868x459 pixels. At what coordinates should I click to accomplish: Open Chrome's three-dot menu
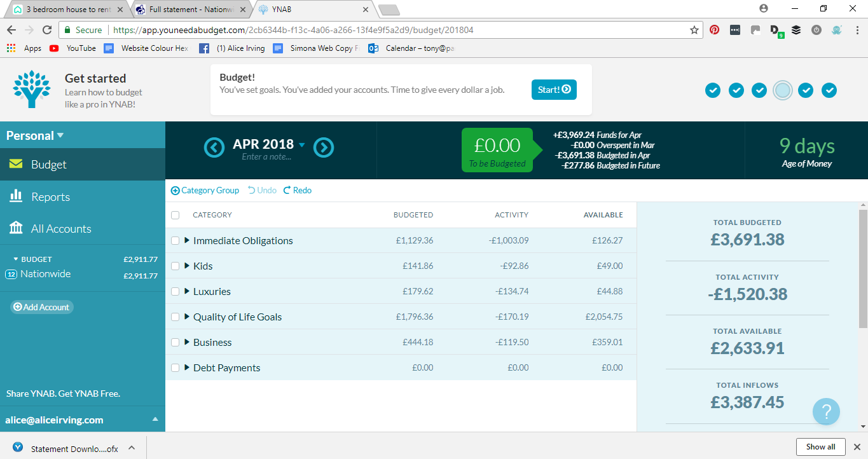tap(856, 30)
